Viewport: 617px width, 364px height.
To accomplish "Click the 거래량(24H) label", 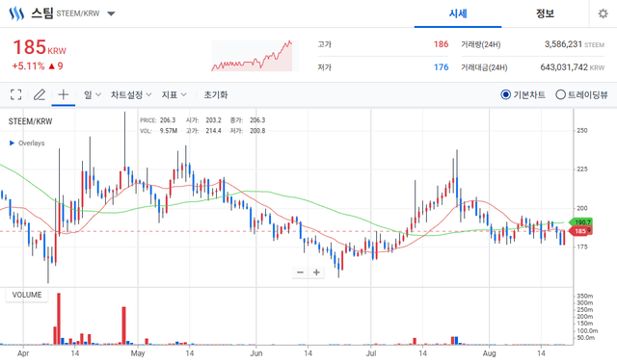I will pos(481,44).
